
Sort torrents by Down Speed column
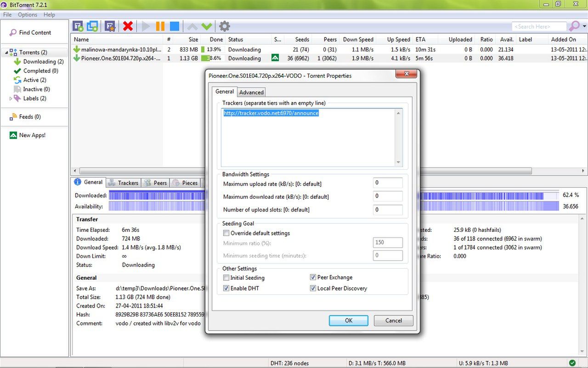(x=357, y=40)
